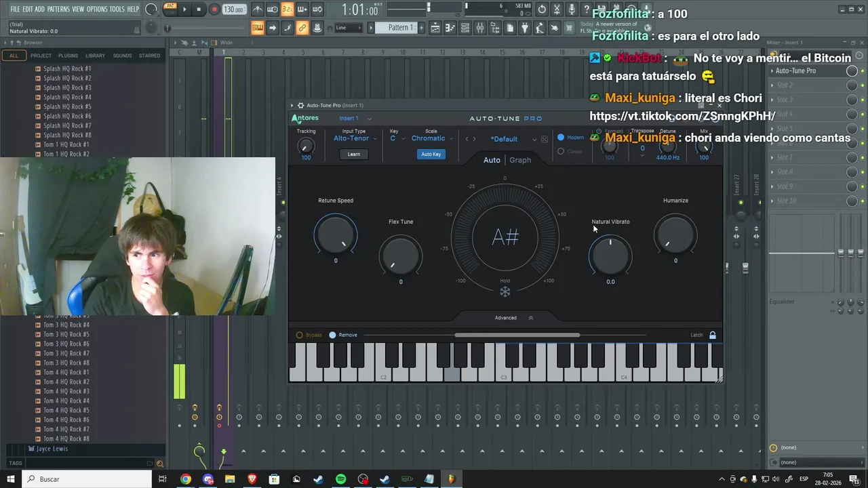
Task: Open the Playlist view icon
Action: coord(435,28)
